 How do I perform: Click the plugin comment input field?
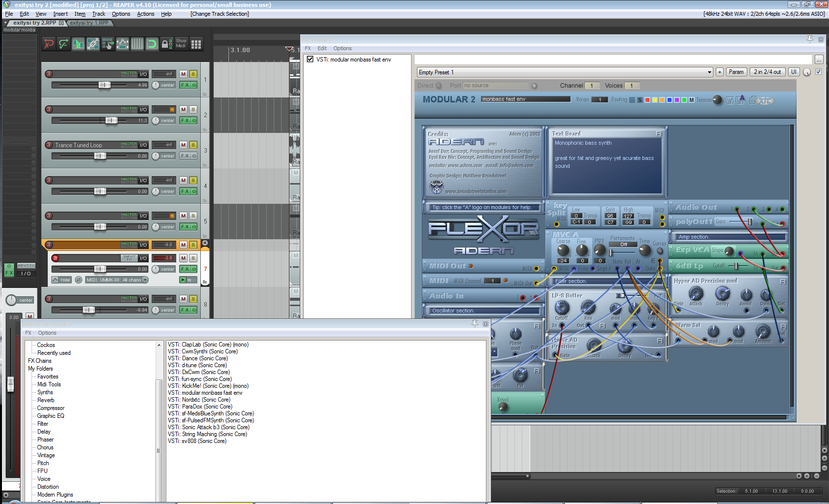[613, 60]
